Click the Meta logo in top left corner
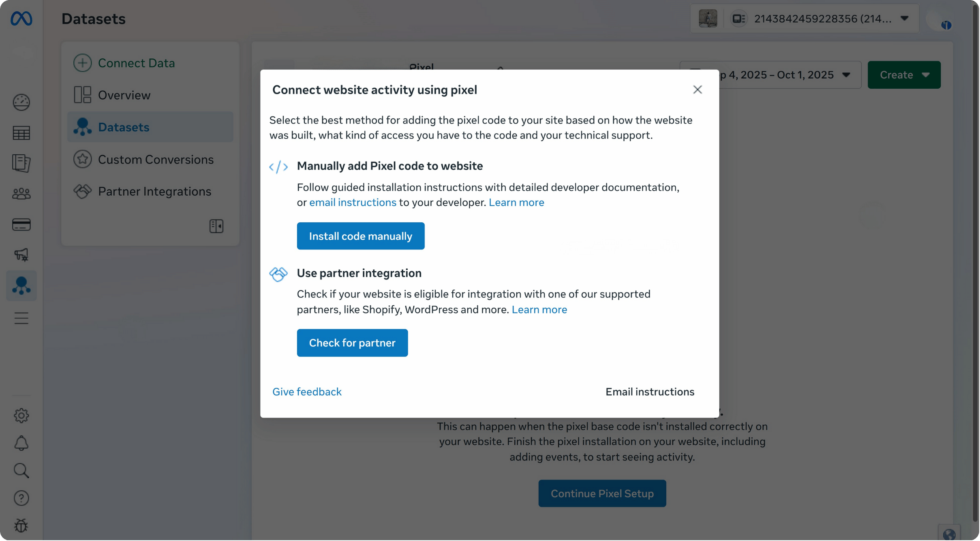This screenshot has height=541, width=980. (x=21, y=18)
